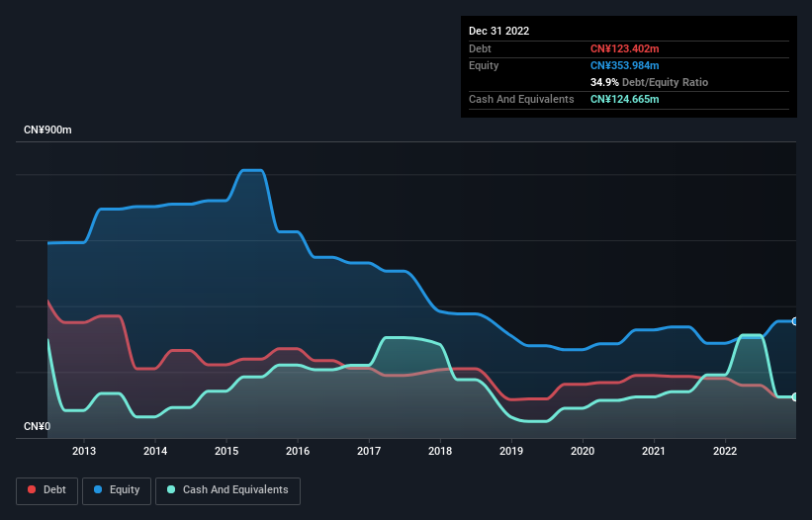
Task: Select the 2013 x-axis label
Action: [84, 452]
